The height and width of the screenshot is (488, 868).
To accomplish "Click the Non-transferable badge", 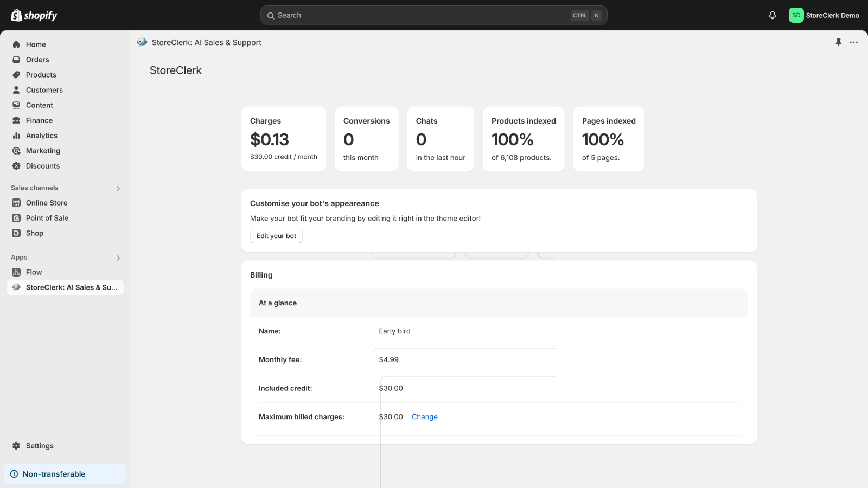I will point(65,474).
